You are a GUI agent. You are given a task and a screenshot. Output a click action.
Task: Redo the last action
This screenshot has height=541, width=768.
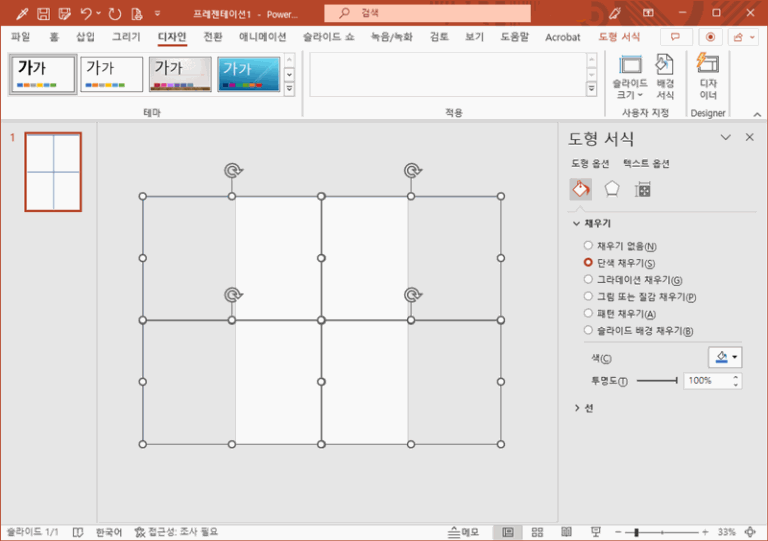click(115, 14)
